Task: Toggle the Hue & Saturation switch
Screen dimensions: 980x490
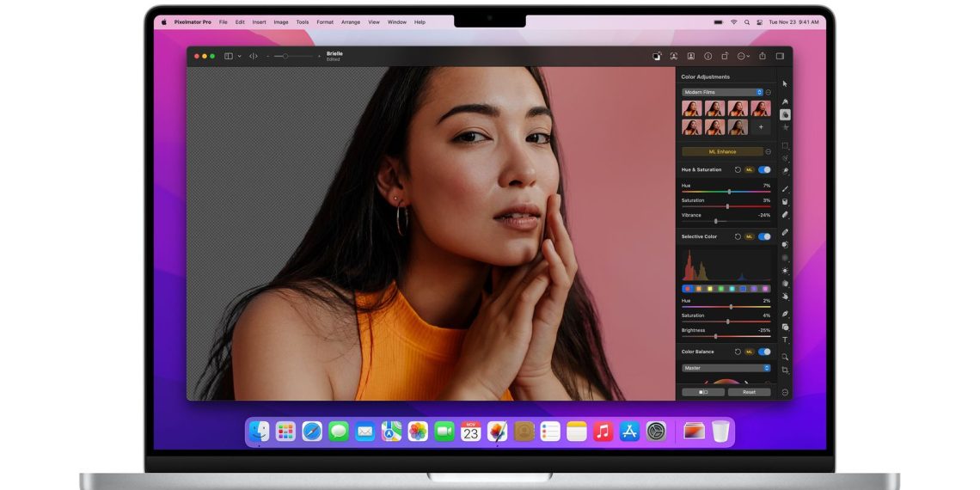Action: click(x=764, y=169)
